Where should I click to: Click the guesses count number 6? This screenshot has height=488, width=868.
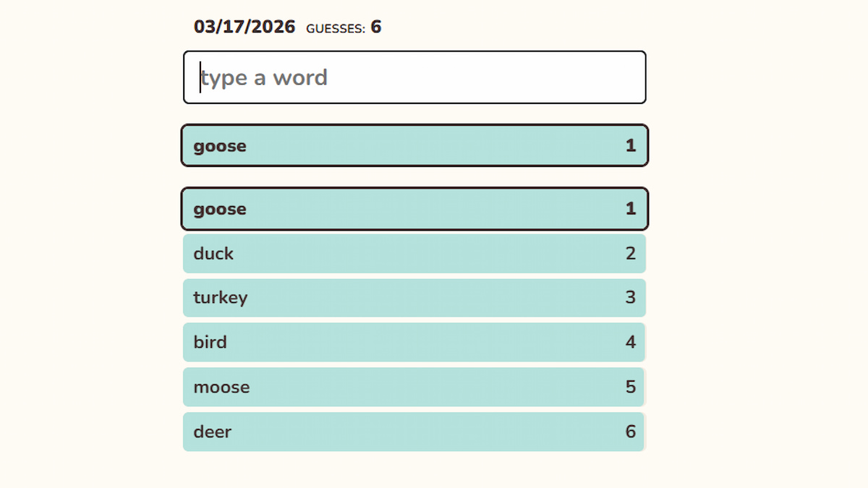376,27
